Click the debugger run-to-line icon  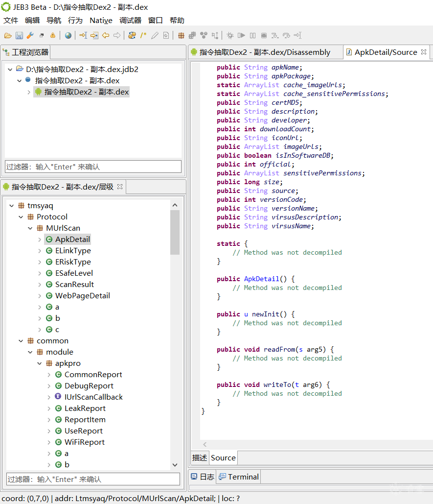297,35
